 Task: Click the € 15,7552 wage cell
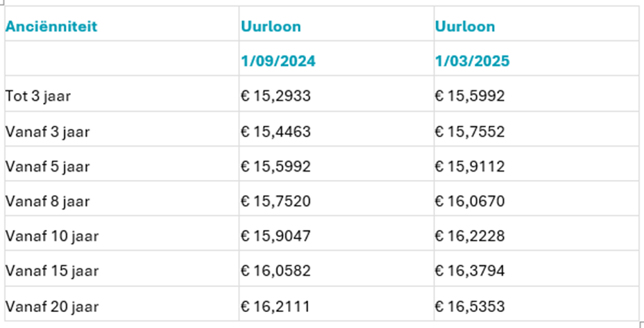(470, 131)
